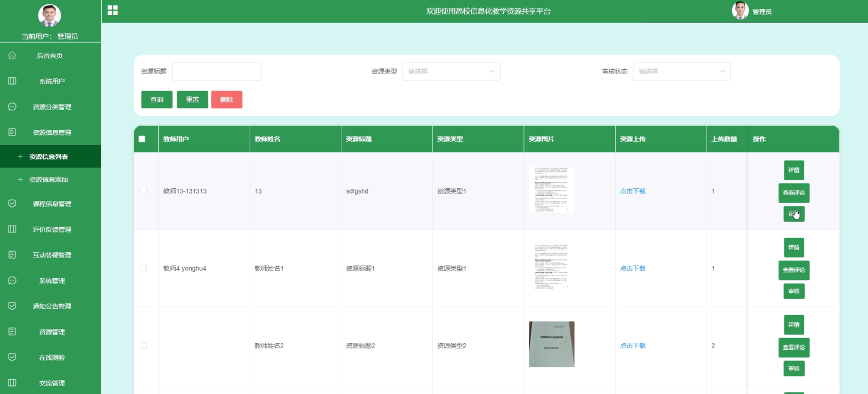
Task: Click the shield icon beside 通知公告管理
Action: [x=12, y=306]
